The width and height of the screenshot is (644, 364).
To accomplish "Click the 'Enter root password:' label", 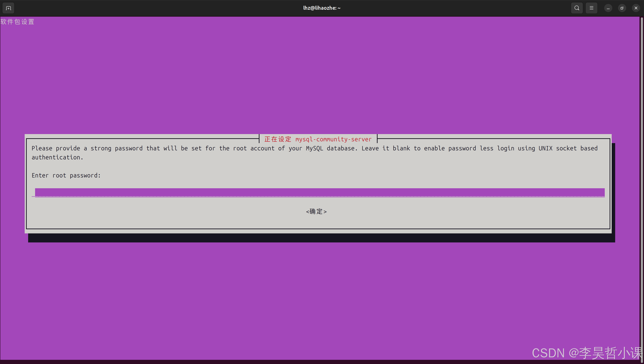I will (66, 176).
